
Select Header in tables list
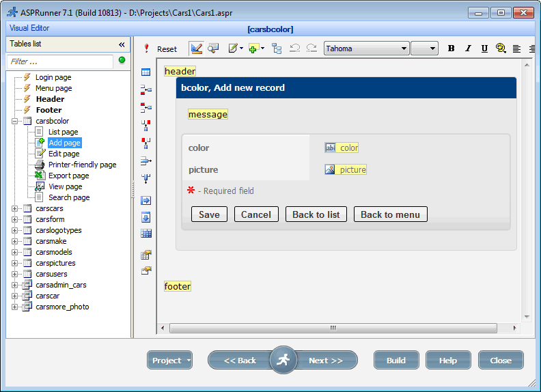pyautogui.click(x=50, y=100)
